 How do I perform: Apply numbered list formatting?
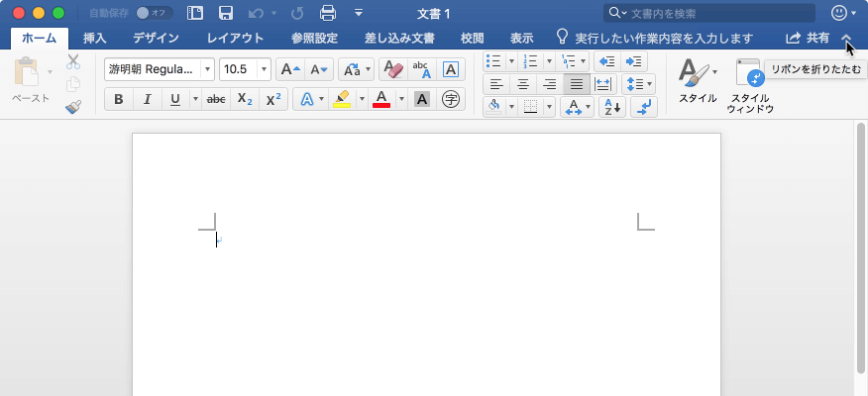pyautogui.click(x=531, y=60)
